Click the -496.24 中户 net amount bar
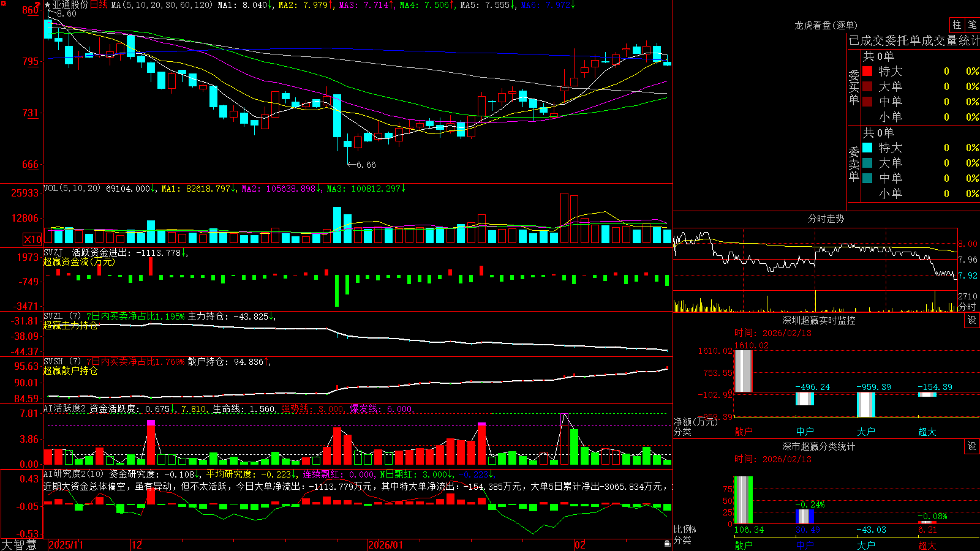This screenshot has width=980, height=551. click(x=804, y=399)
